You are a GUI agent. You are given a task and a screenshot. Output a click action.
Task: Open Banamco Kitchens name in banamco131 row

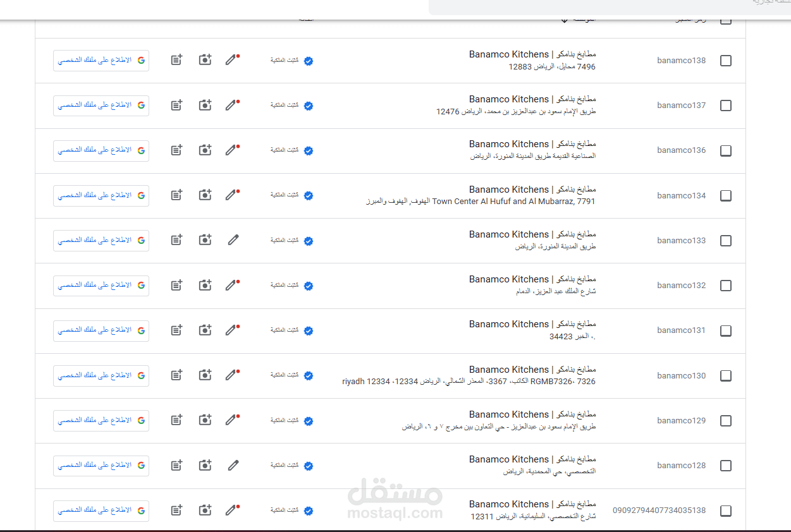[532, 324]
